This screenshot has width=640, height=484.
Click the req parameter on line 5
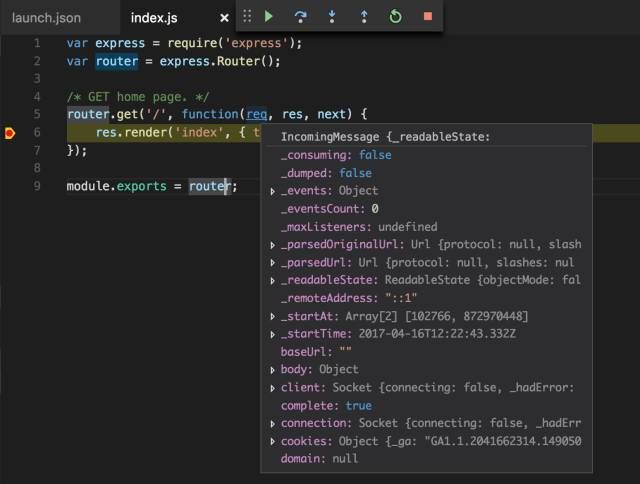(x=257, y=114)
